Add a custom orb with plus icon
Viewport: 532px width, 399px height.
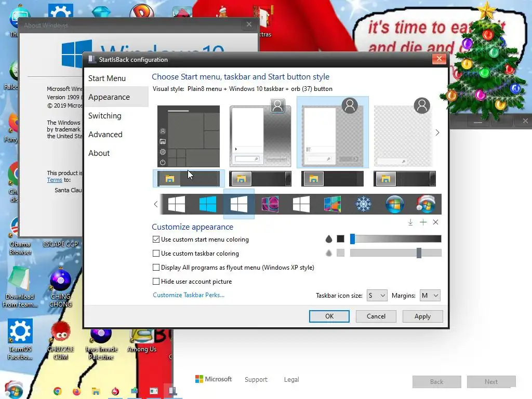[423, 222]
